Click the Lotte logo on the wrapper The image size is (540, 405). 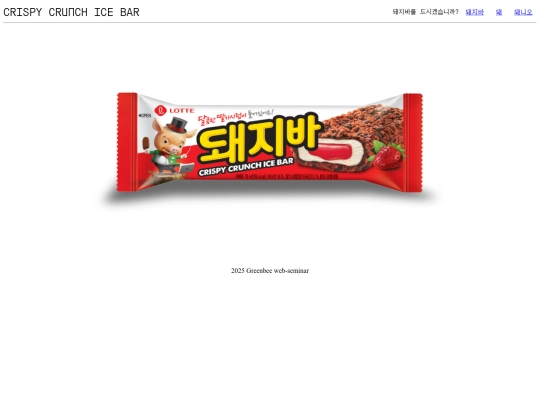pyautogui.click(x=174, y=111)
